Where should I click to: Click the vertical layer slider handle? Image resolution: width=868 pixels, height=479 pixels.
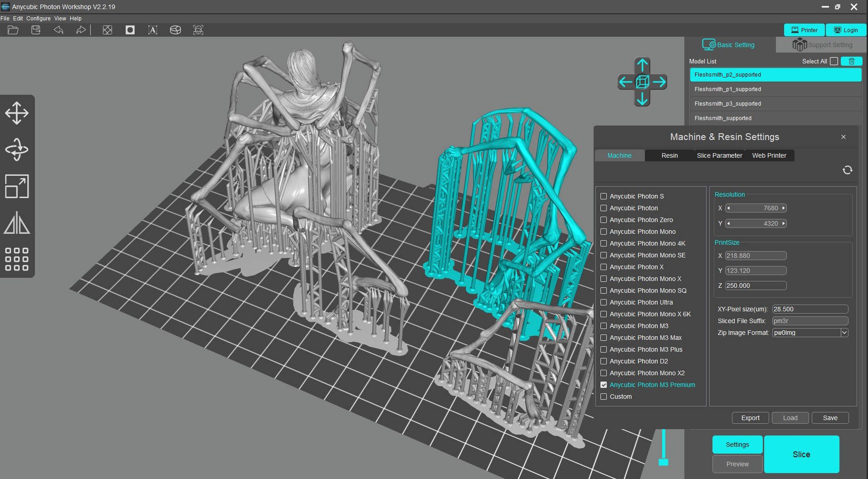[x=663, y=462]
